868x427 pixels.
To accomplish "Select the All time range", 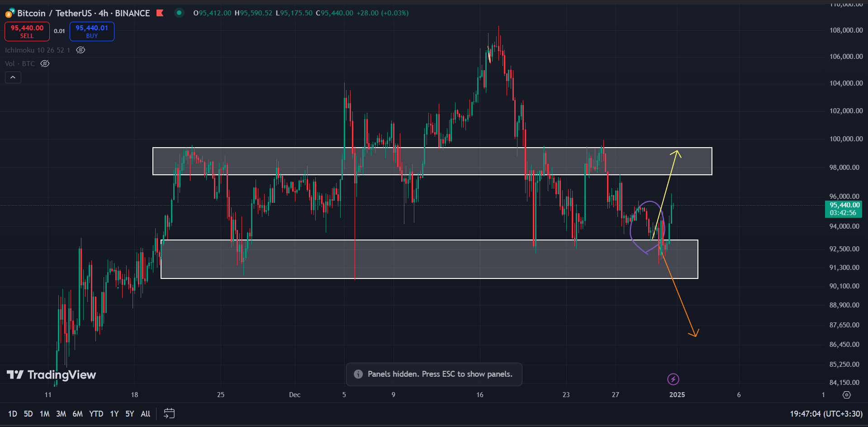I will click(145, 413).
